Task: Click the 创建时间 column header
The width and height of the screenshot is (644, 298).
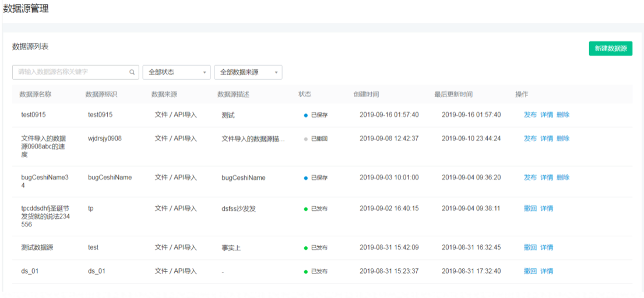Action: tap(366, 94)
